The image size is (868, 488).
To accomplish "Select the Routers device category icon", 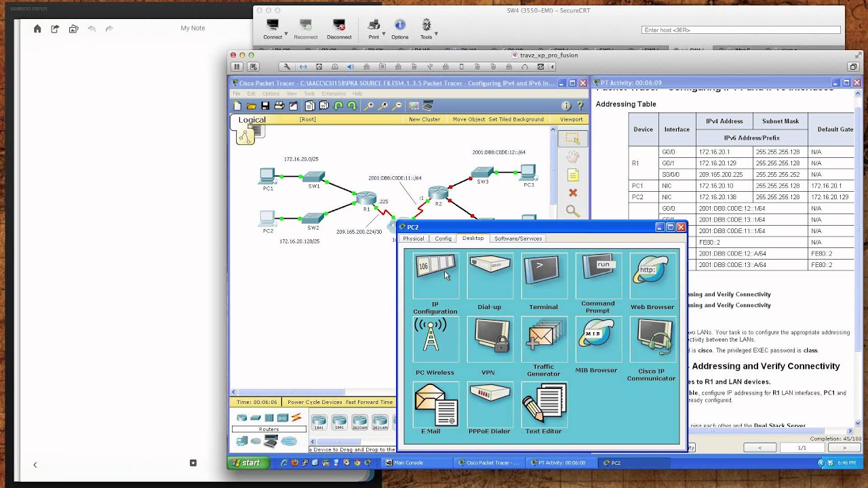I will point(241,418).
